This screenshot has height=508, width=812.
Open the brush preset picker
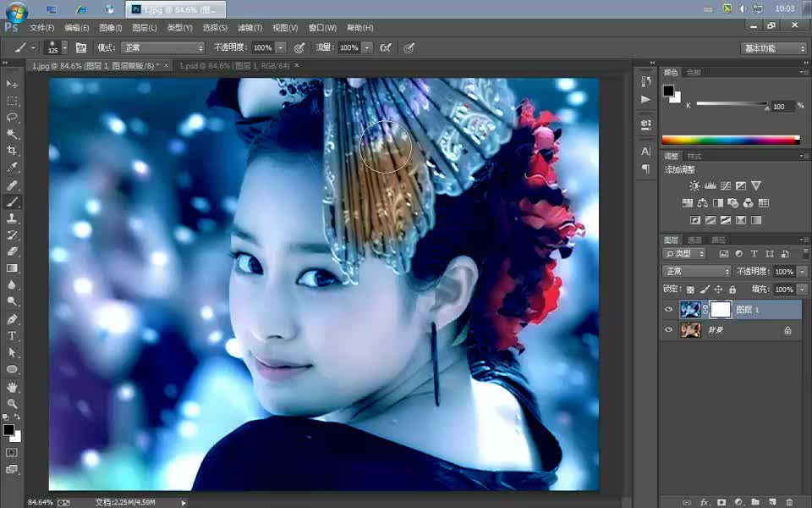point(56,47)
